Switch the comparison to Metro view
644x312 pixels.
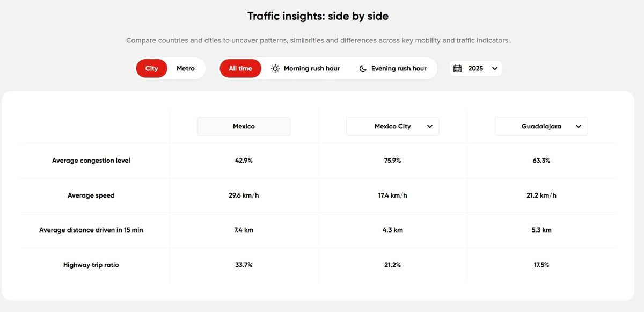(x=186, y=69)
